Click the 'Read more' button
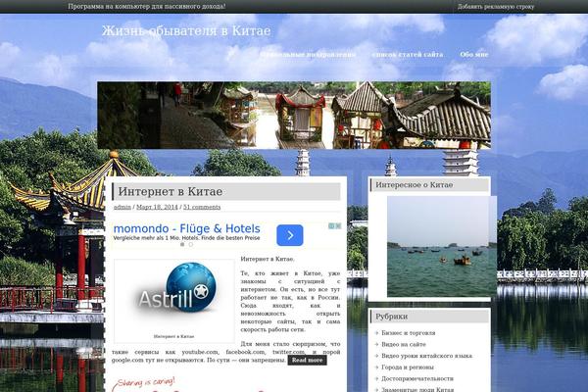This screenshot has height=392, width=588. tap(307, 360)
